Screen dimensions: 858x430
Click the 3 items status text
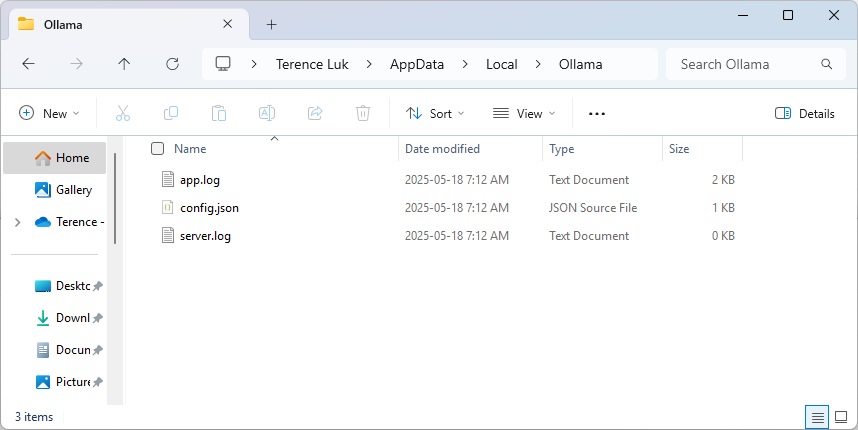(x=34, y=417)
